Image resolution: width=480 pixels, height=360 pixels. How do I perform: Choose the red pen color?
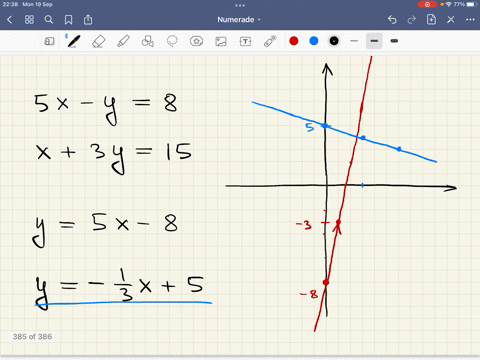coord(294,41)
